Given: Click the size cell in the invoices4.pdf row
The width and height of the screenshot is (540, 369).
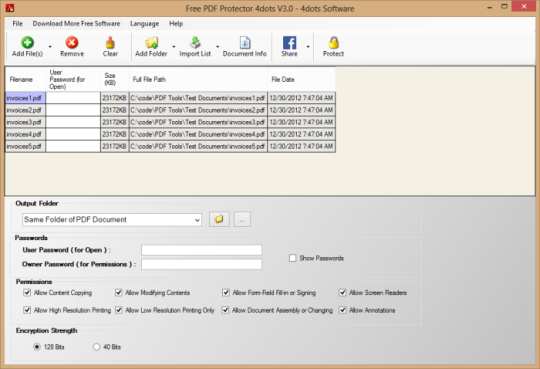Looking at the screenshot, I should tap(115, 134).
